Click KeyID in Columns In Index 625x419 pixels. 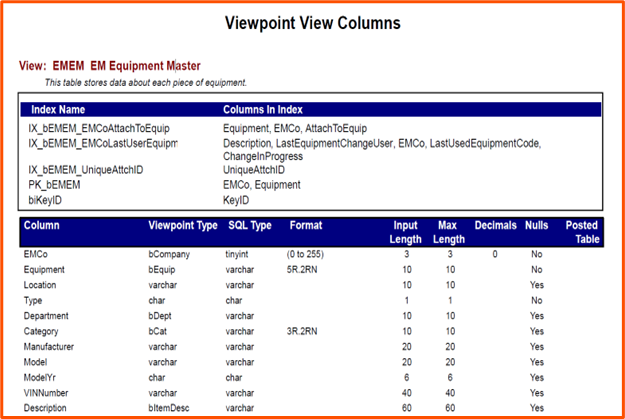pos(236,200)
